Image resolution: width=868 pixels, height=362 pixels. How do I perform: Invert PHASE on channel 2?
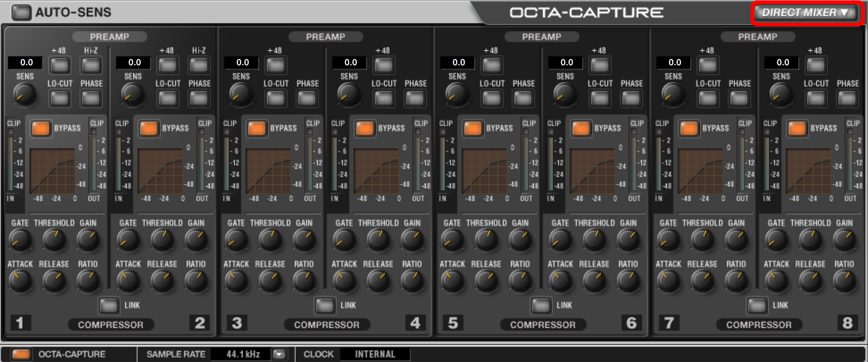[199, 98]
